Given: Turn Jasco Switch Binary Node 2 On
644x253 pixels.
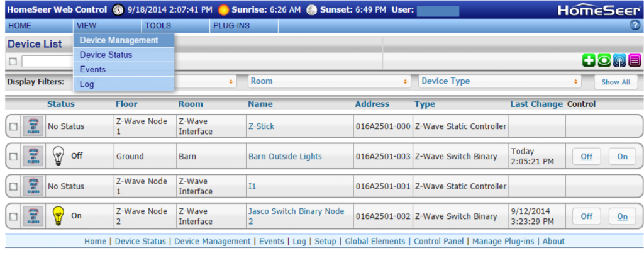Looking at the screenshot, I should 622,216.
